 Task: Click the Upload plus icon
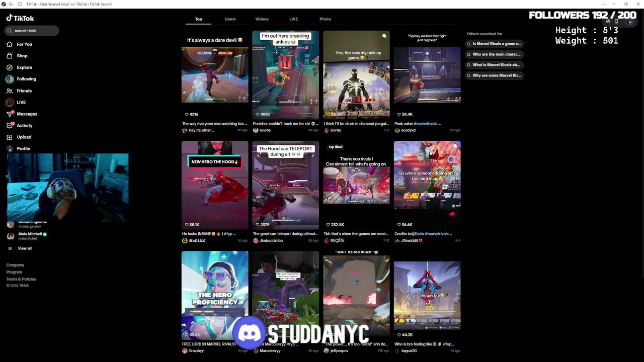(10, 137)
